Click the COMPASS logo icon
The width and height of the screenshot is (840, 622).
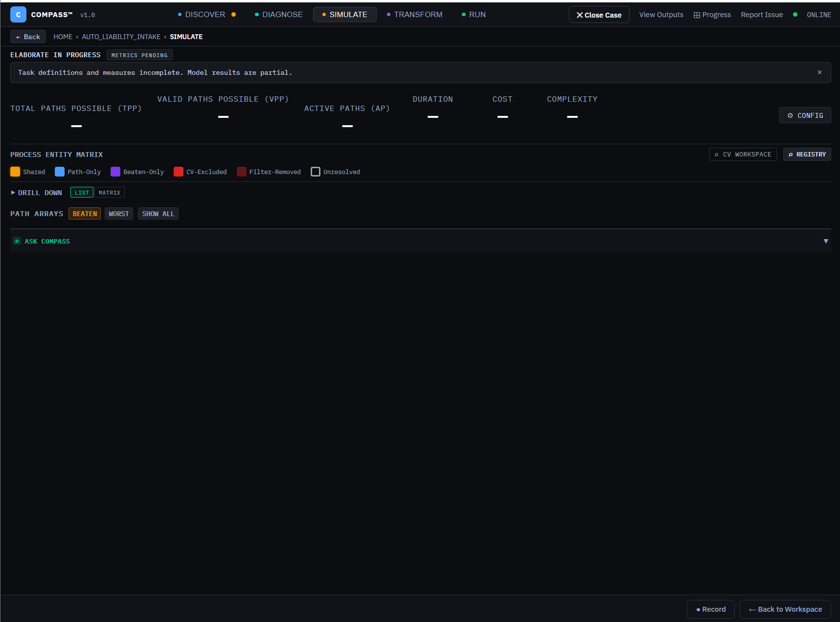tap(18, 15)
